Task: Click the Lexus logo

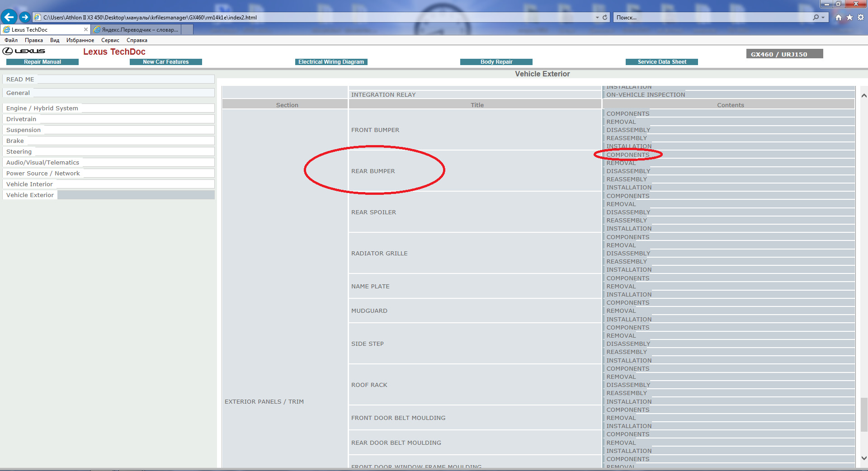Action: [x=24, y=51]
